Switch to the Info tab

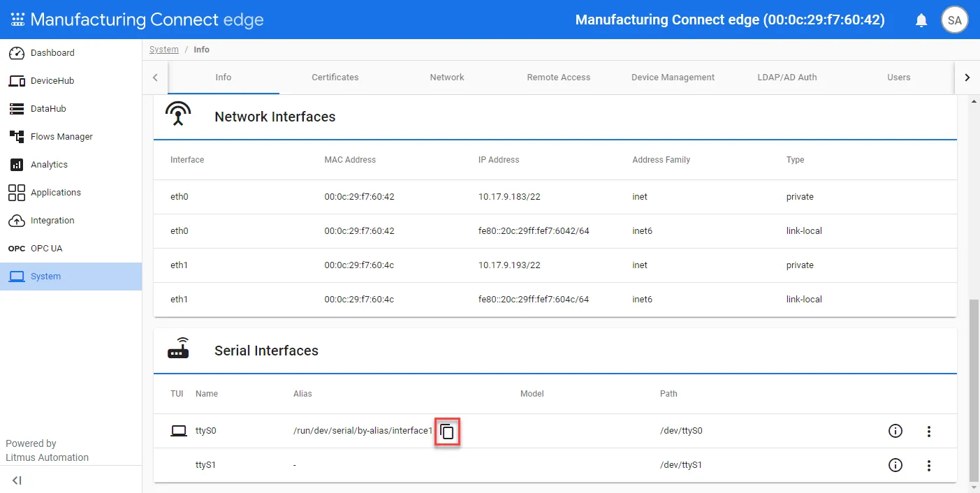[x=224, y=78]
